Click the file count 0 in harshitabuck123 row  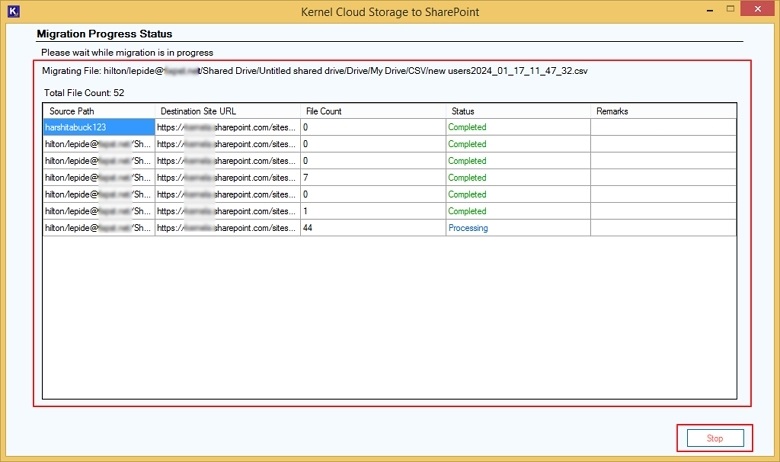point(373,127)
